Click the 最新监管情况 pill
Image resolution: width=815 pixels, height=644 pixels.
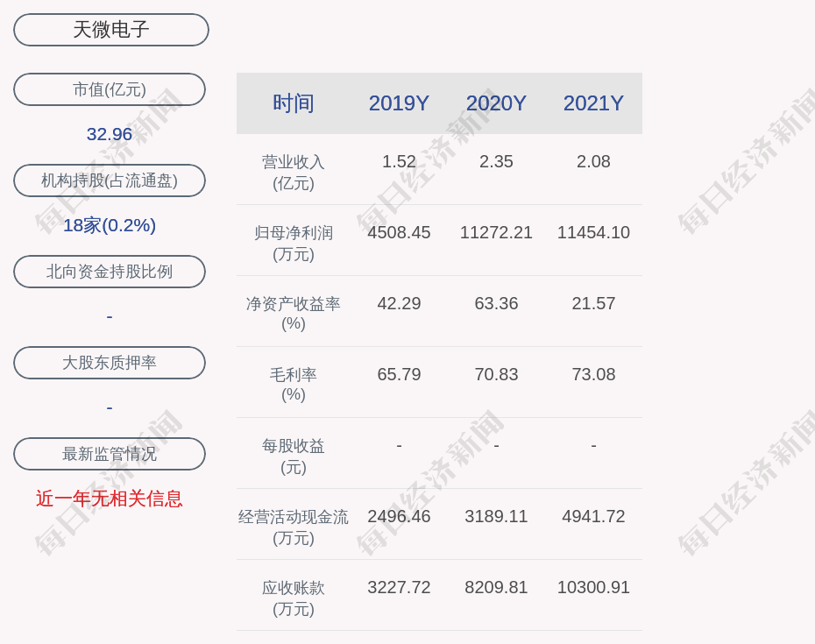[x=110, y=454]
